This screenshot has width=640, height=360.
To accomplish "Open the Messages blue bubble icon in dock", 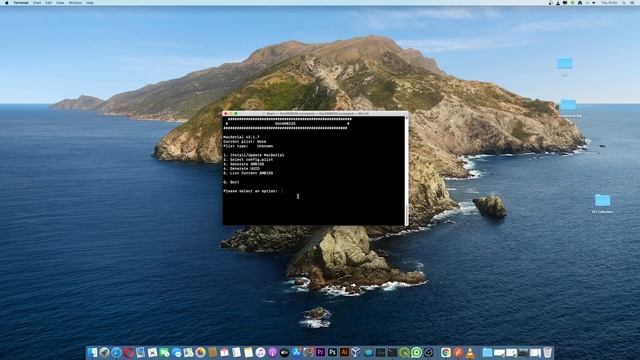I will point(176,352).
